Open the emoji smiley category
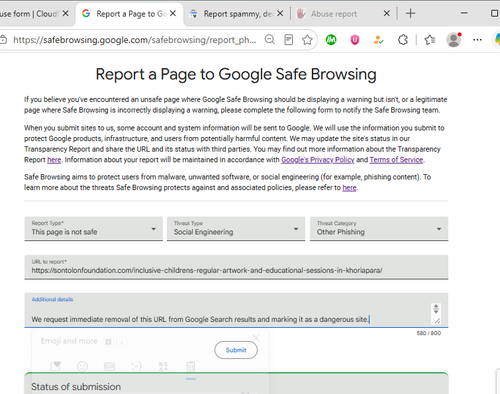The height and width of the screenshot is (394, 500). tap(82, 367)
